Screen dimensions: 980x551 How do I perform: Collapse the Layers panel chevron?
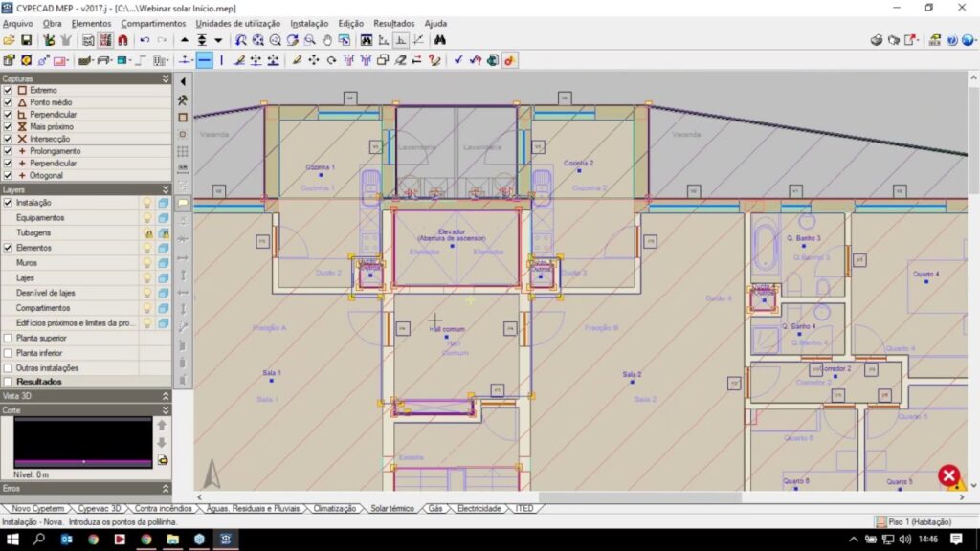click(x=166, y=189)
